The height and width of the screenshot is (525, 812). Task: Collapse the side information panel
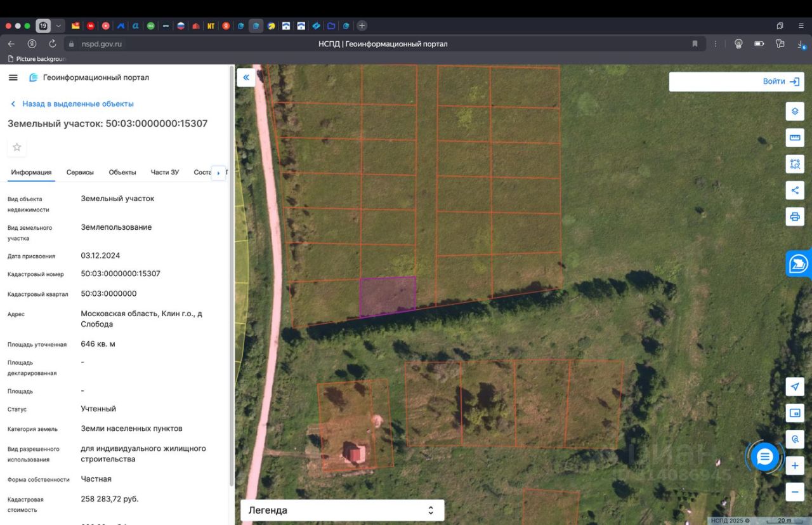coord(246,77)
